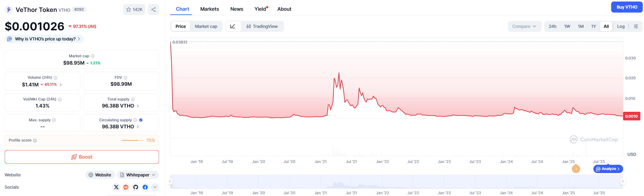Screen dimensions: 644x196
Task: Open the Yield tab
Action: [x=261, y=9]
